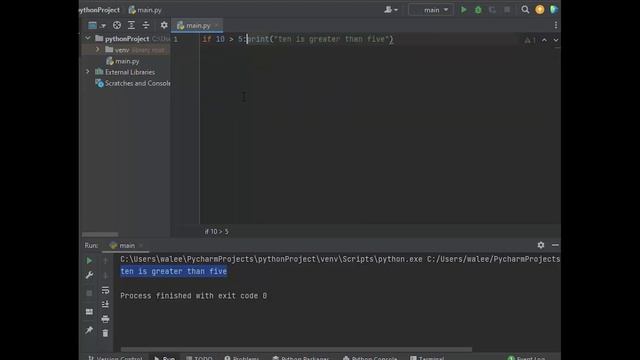Screen dimensions: 640x360
Task: Collapse the pythonProject root folder
Action: [x=88, y=38]
